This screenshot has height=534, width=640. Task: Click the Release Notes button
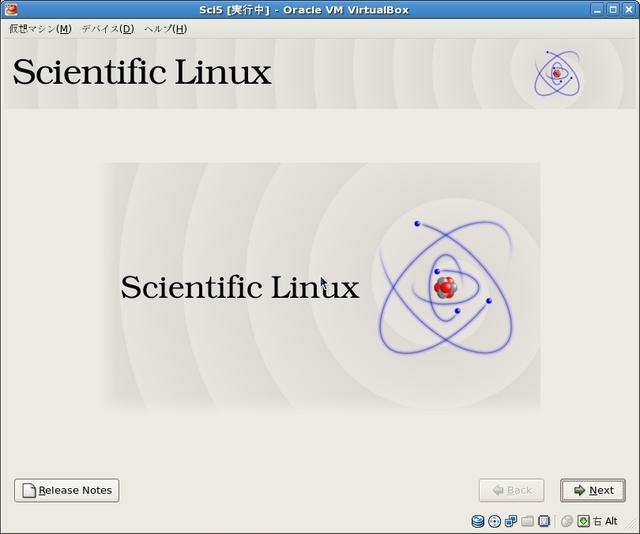(x=67, y=490)
